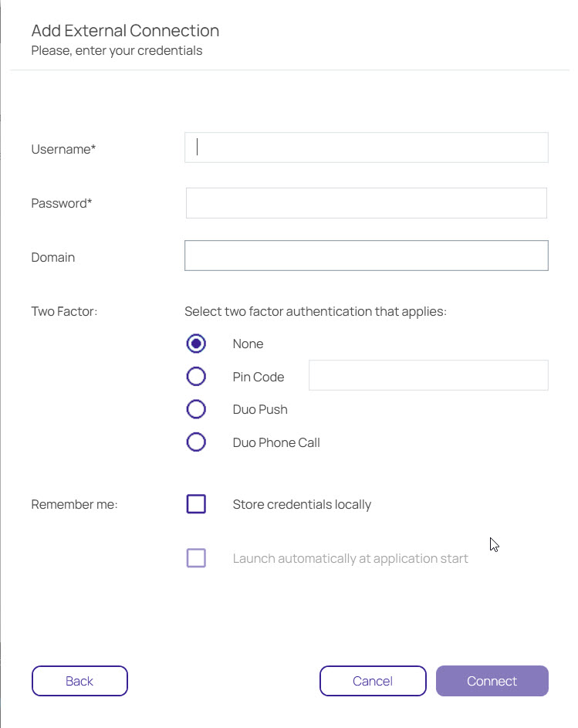Click the Cancel button
The width and height of the screenshot is (578, 728).
tap(373, 680)
